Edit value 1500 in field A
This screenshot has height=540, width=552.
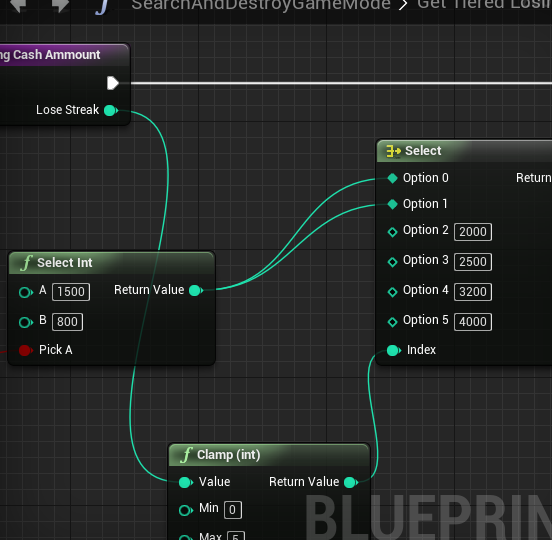click(71, 292)
